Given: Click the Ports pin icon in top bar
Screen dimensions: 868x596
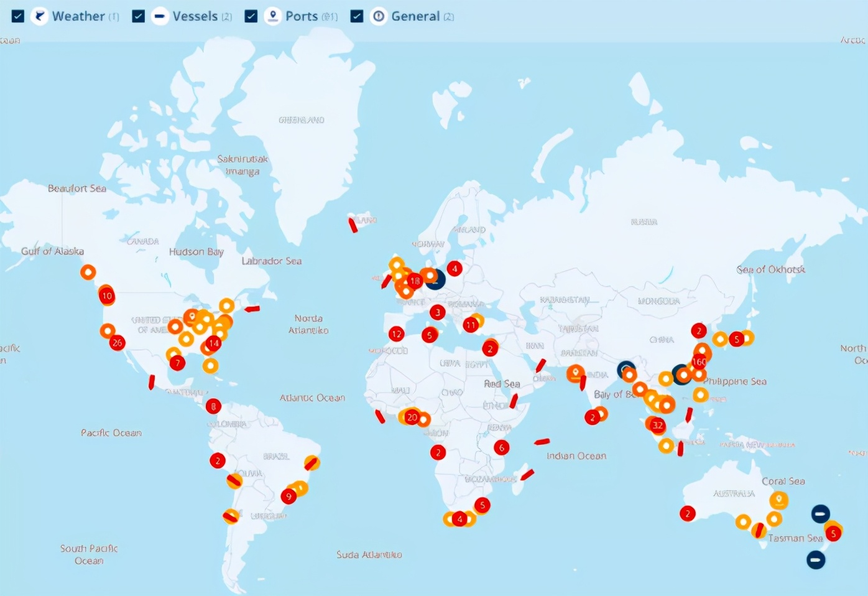Looking at the screenshot, I should coord(273,16).
